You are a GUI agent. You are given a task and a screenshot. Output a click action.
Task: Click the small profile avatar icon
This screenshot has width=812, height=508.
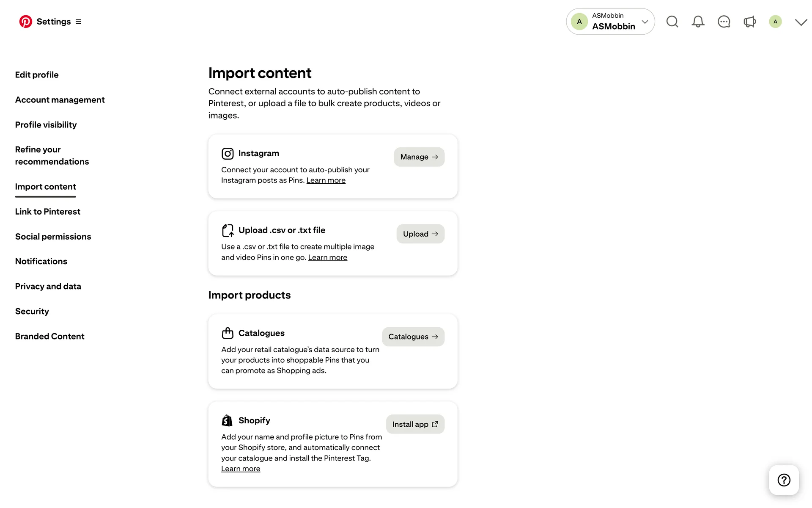[x=775, y=22]
